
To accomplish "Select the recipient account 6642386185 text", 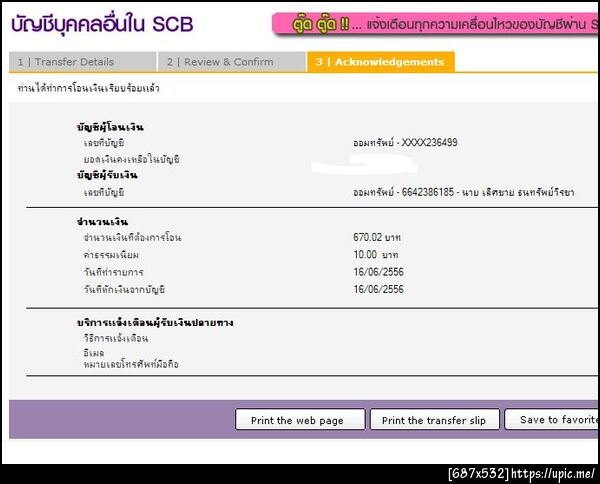I will [x=463, y=192].
